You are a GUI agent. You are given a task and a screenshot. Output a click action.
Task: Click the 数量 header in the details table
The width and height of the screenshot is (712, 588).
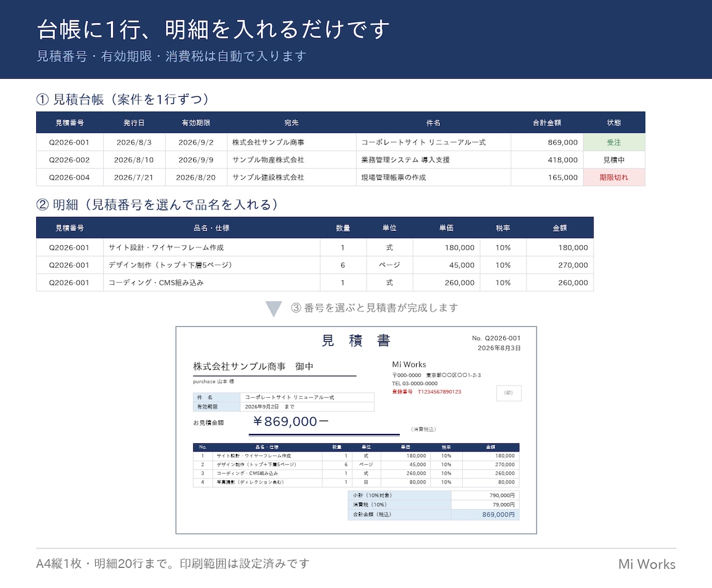click(x=343, y=228)
